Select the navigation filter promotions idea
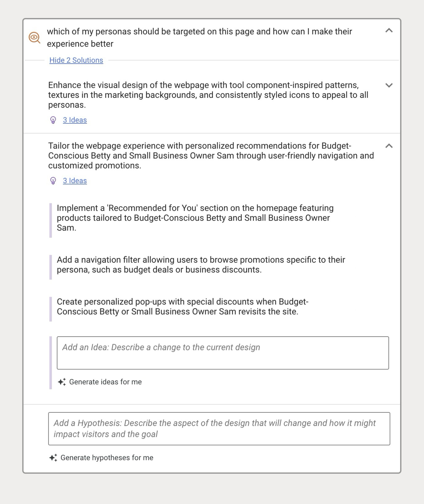This screenshot has height=504, width=424. point(201,265)
